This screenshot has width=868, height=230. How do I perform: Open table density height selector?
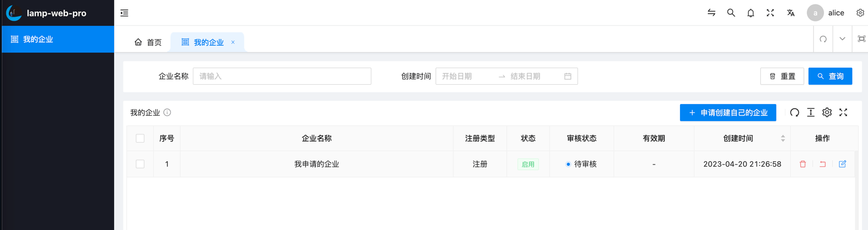click(811, 113)
